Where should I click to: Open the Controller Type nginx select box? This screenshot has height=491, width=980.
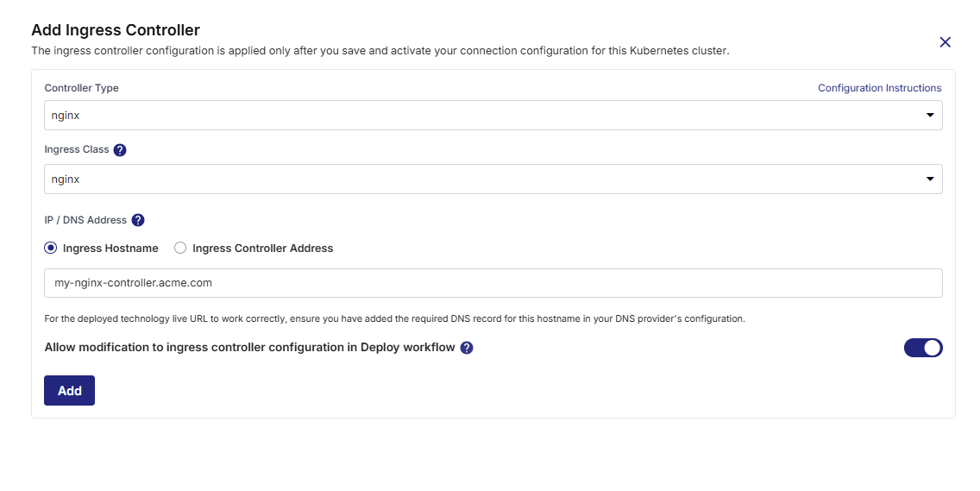493,115
